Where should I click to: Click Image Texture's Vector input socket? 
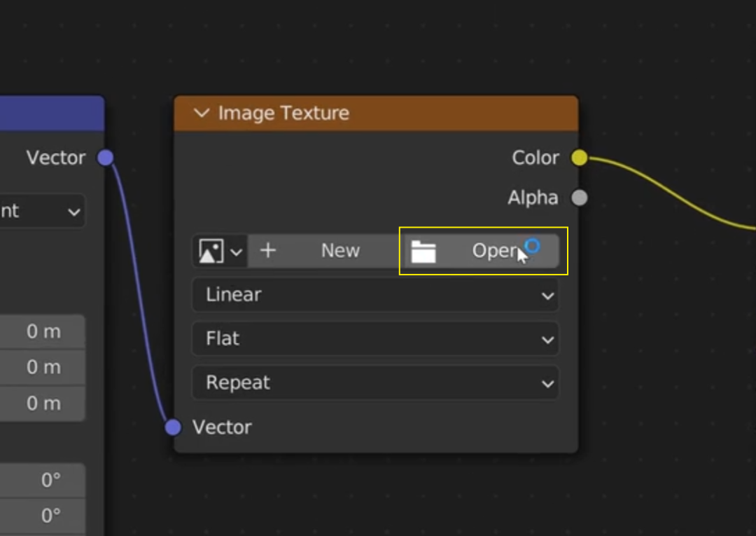(x=174, y=427)
